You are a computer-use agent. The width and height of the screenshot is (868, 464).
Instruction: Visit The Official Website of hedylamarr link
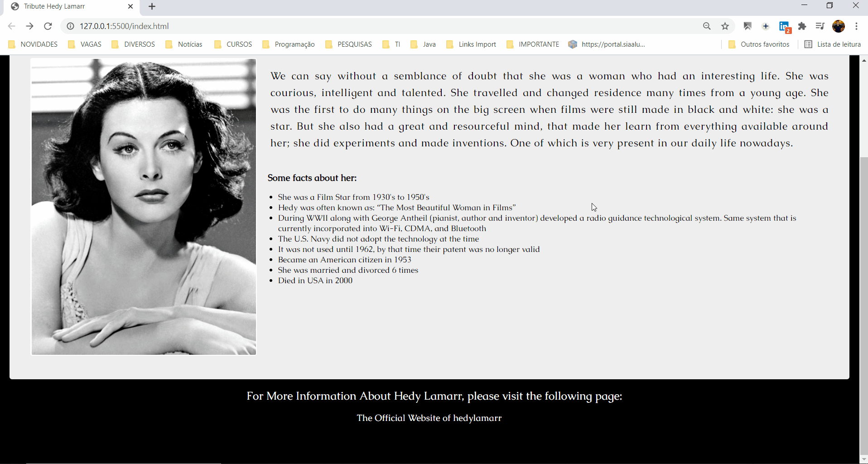click(429, 418)
